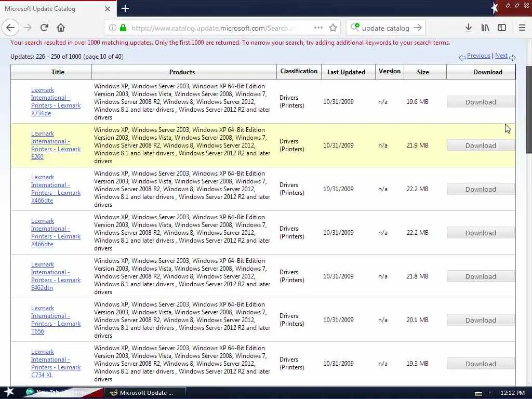Open the Lexmark C734 XL driver link
The width and height of the screenshot is (532, 399).
[56, 363]
